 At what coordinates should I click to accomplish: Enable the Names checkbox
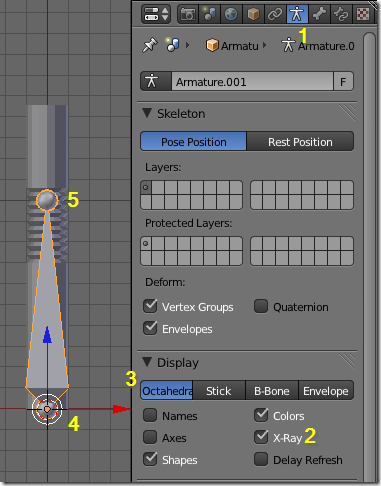click(150, 415)
